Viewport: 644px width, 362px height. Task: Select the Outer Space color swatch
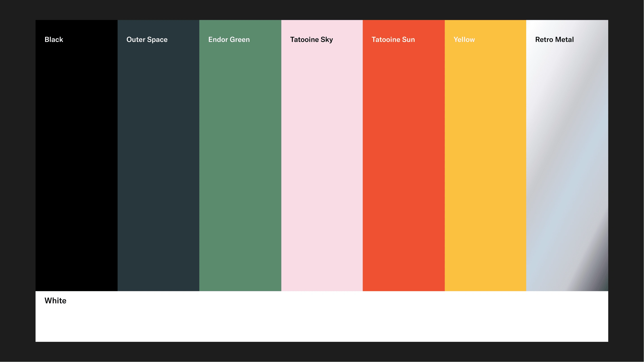(158, 155)
